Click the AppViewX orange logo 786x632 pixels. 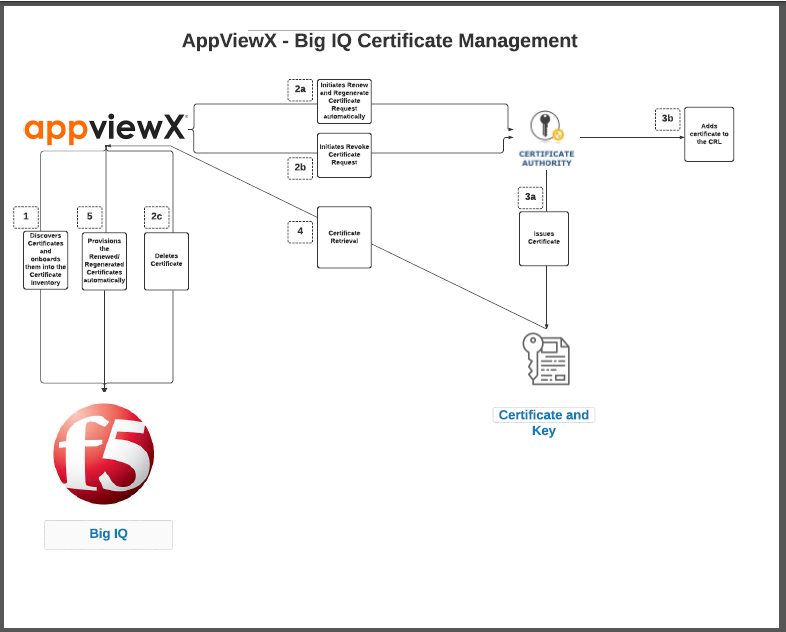coord(106,128)
